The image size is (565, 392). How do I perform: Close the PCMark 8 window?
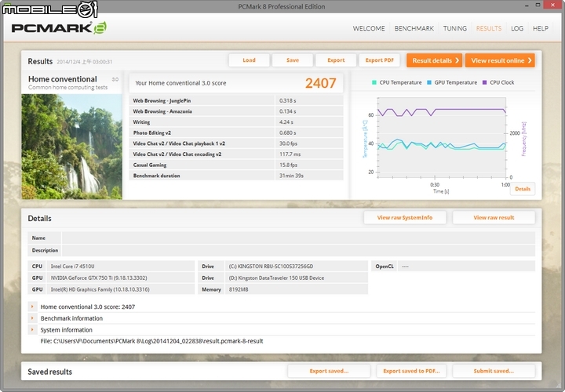(x=553, y=5)
